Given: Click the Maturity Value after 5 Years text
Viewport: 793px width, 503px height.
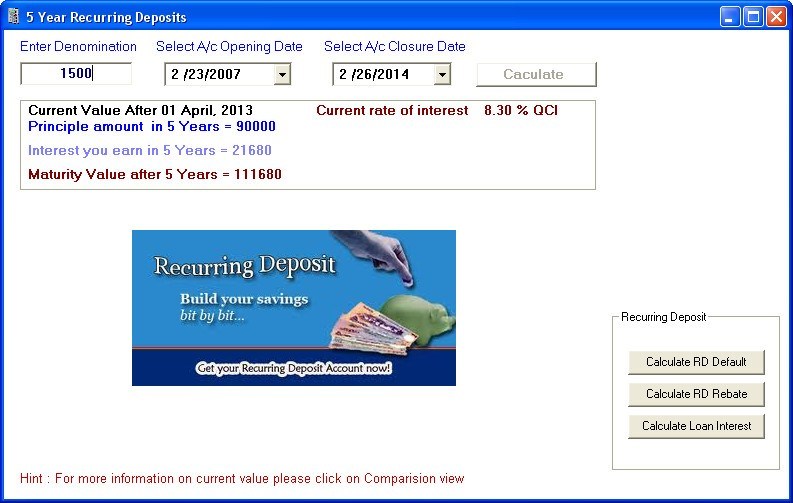Looking at the screenshot, I should click(155, 174).
